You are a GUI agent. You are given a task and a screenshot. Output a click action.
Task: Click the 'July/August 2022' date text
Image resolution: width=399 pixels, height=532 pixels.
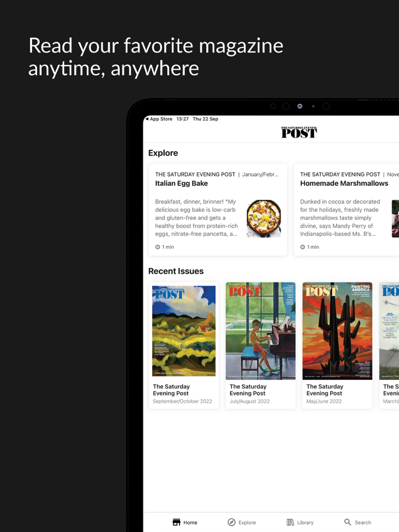(250, 401)
